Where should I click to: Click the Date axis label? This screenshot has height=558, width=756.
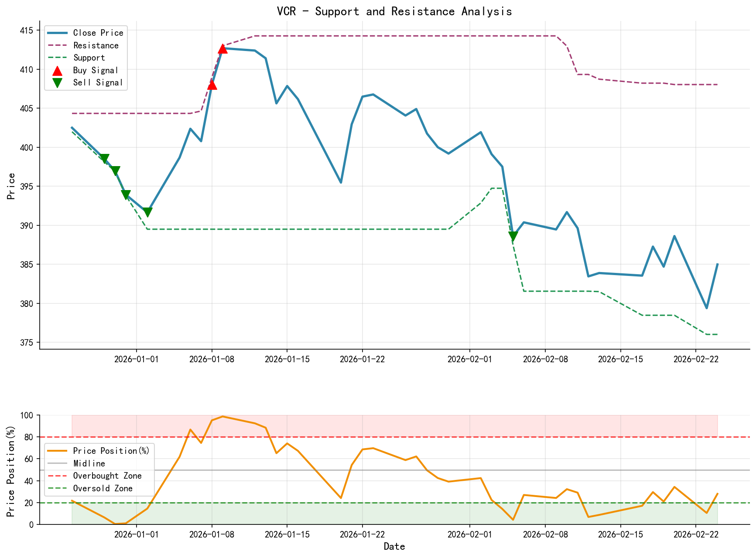tap(395, 546)
